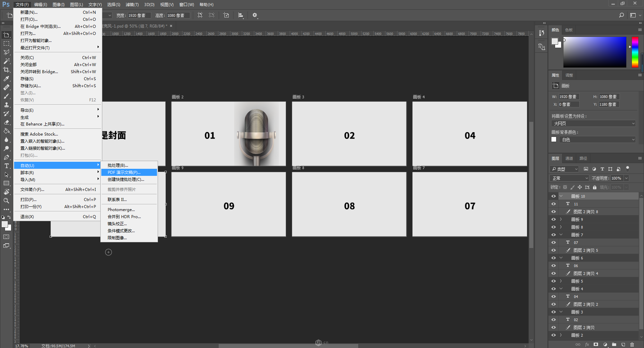644x348 pixels.
Task: Select the Healing Brush bandage tool
Action: click(x=6, y=87)
